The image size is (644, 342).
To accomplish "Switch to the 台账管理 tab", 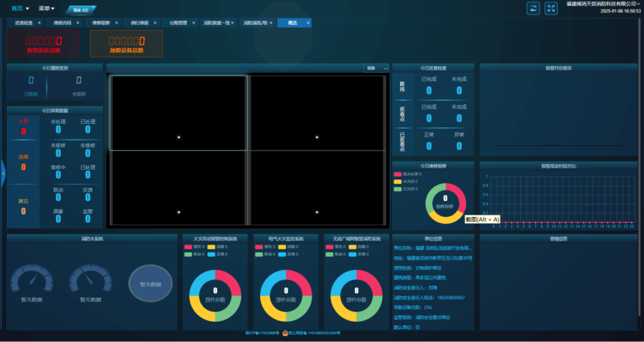I will click(178, 23).
